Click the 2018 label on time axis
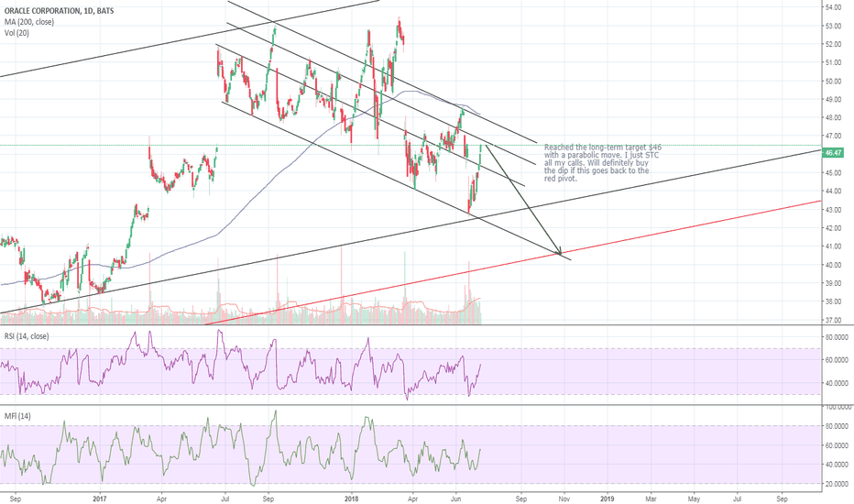 tap(352, 499)
